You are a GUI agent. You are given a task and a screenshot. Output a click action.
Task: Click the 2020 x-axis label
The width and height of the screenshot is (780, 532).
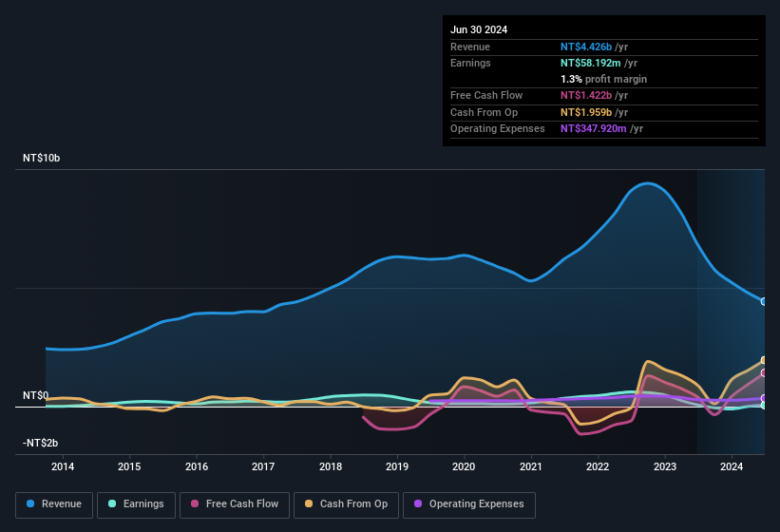pyautogui.click(x=464, y=466)
